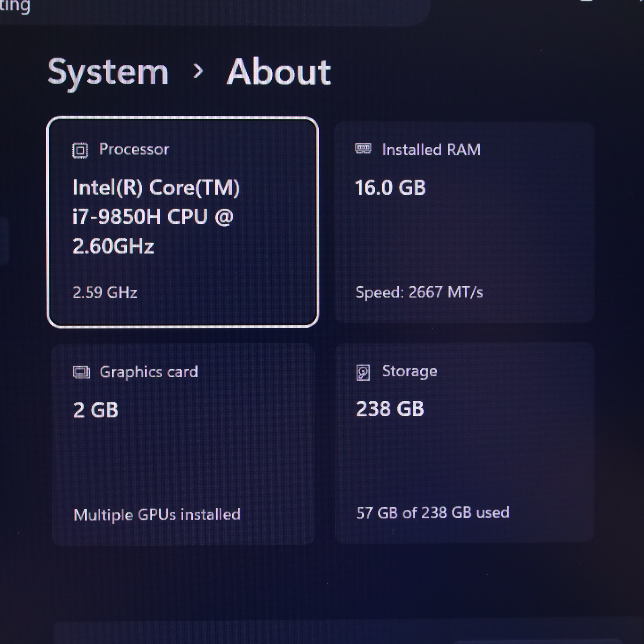Click the Installed RAM label
The height and width of the screenshot is (644, 644).
[431, 150]
